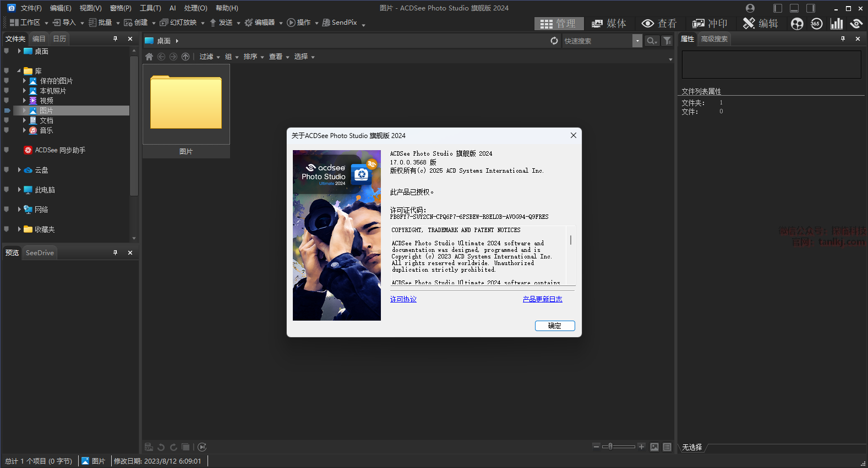The image size is (868, 468).
Task: Click the home icon in the navigation bar
Action: click(149, 57)
